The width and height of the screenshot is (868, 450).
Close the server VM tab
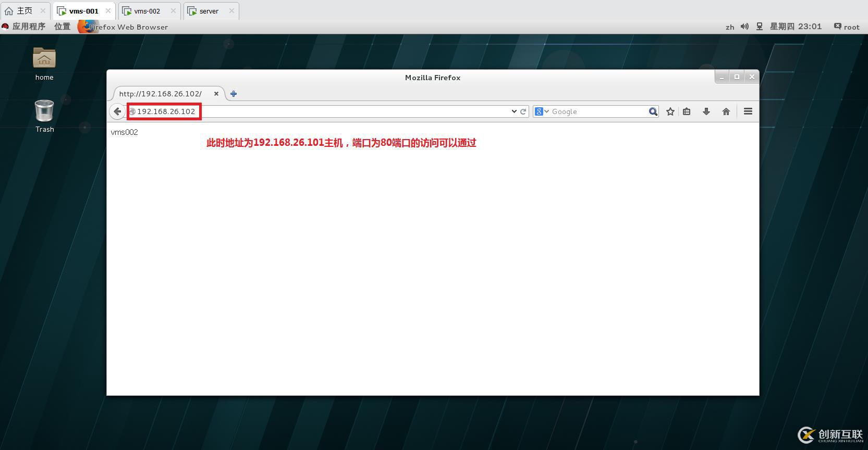point(231,11)
